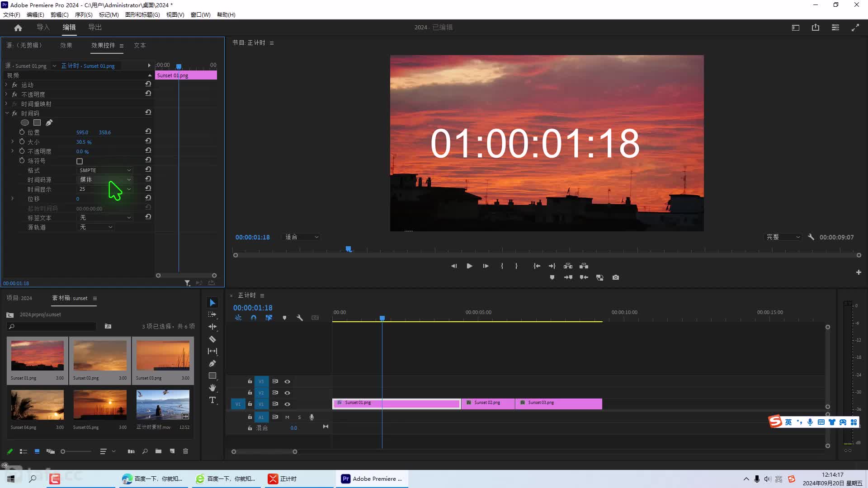868x488 pixels.
Task: Play the program monitor sequence
Action: click(469, 266)
